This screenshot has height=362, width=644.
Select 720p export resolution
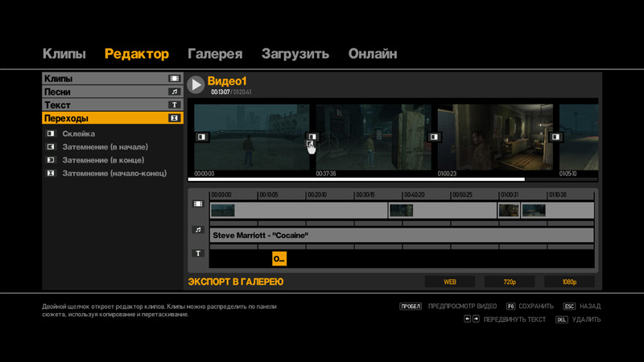[509, 282]
